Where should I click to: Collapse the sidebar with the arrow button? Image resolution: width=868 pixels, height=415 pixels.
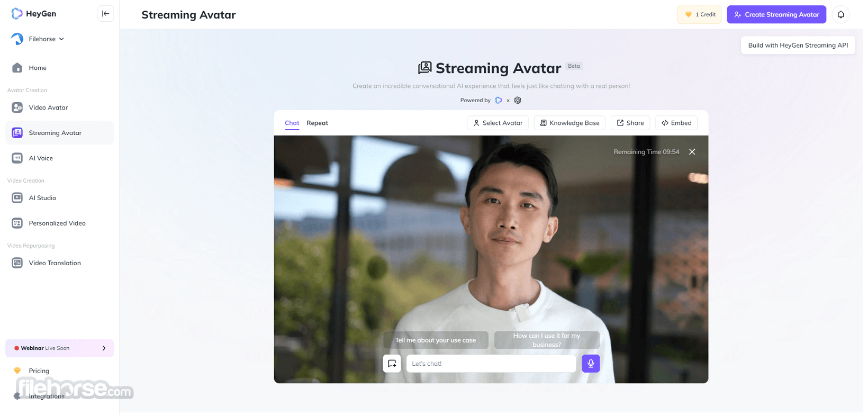pyautogui.click(x=106, y=14)
